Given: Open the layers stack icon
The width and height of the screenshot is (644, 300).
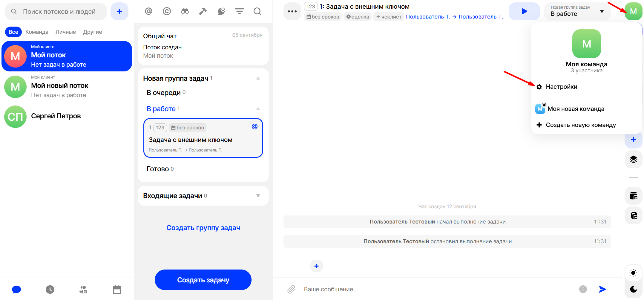Looking at the screenshot, I should 633,159.
